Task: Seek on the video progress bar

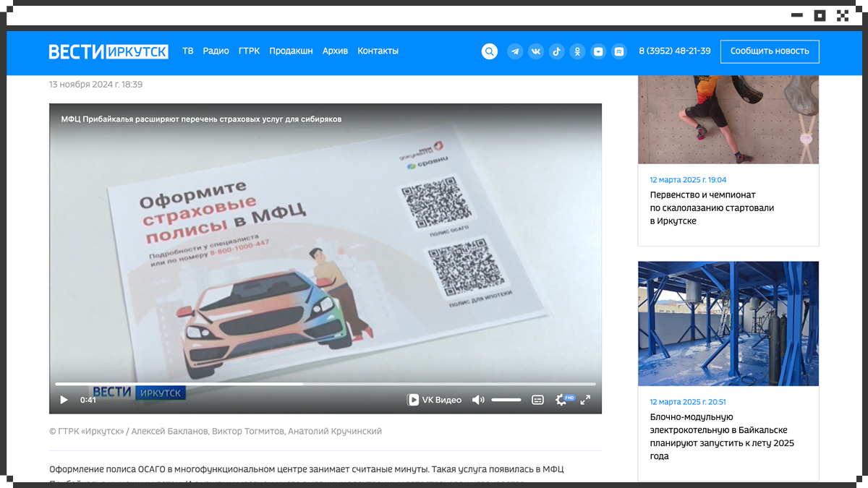Action: 325,384
